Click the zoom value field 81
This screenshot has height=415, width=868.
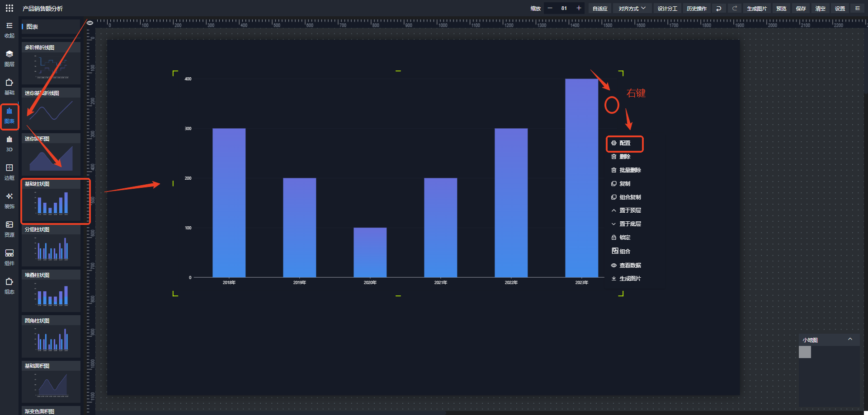coord(564,8)
